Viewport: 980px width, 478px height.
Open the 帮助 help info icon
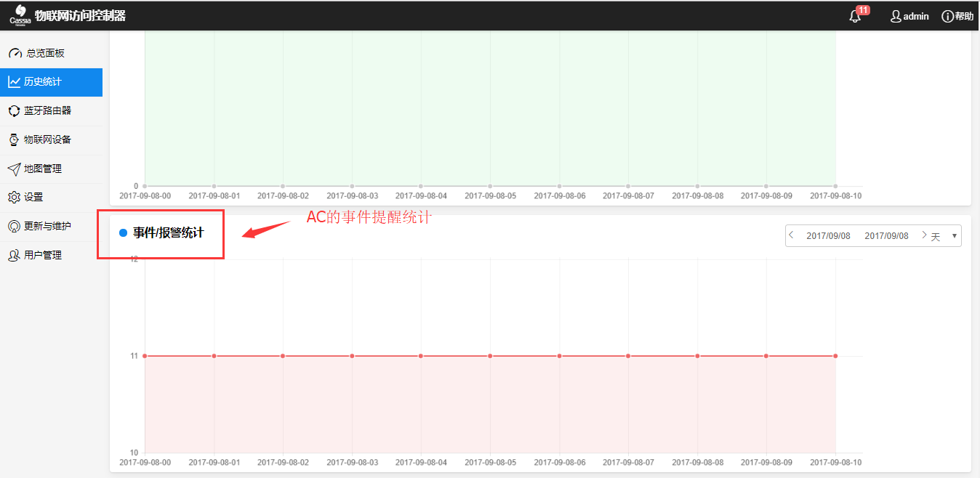coord(947,16)
